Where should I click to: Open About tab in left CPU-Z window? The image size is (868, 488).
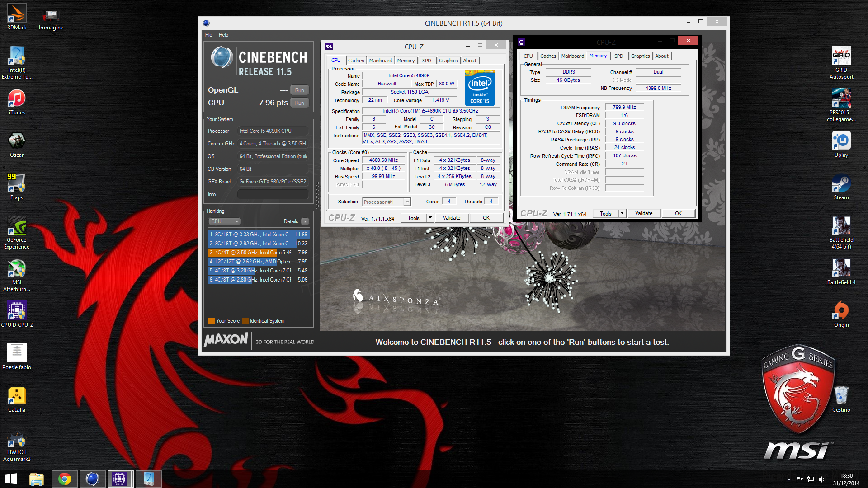point(470,61)
